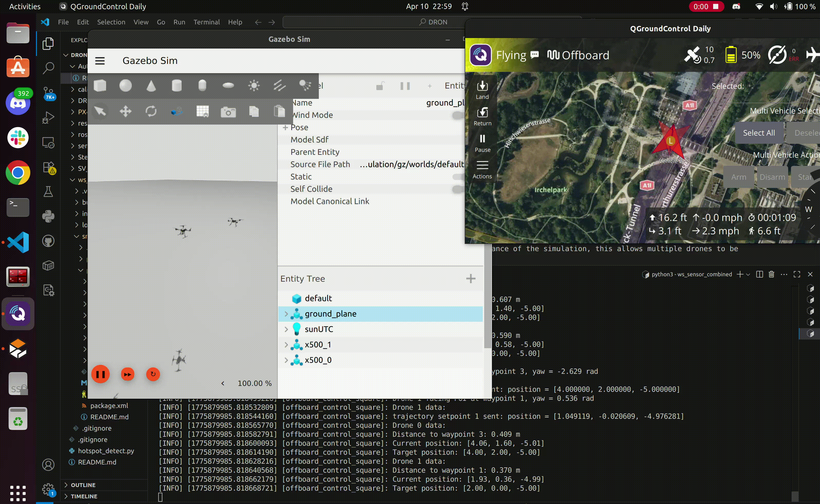The height and width of the screenshot is (504, 820).
Task: Click the Gazebo paste entity icon
Action: click(x=279, y=111)
